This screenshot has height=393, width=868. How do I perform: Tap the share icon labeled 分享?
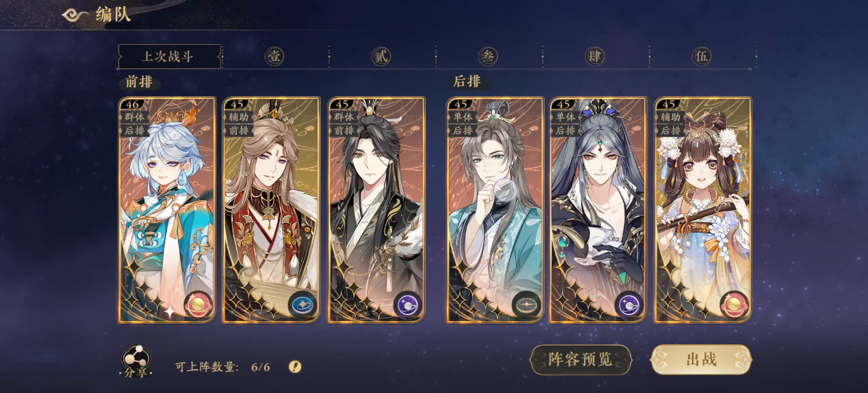(136, 362)
